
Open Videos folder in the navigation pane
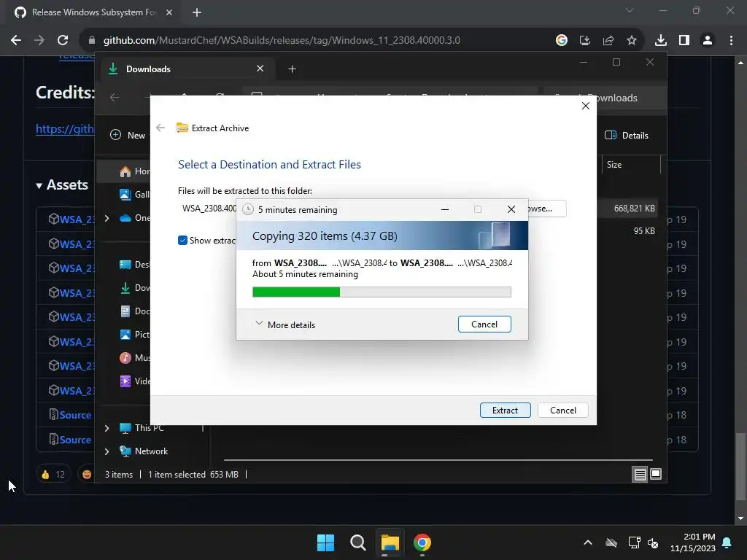[134, 381]
